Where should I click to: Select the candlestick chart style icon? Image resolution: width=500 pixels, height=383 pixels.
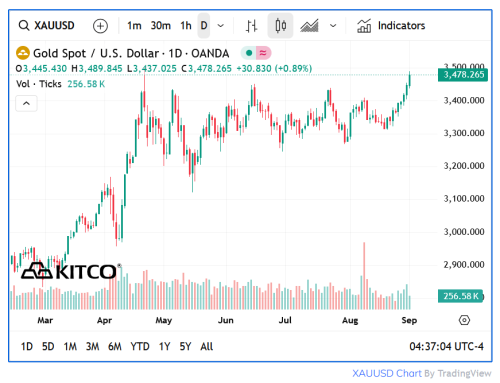tap(280, 26)
